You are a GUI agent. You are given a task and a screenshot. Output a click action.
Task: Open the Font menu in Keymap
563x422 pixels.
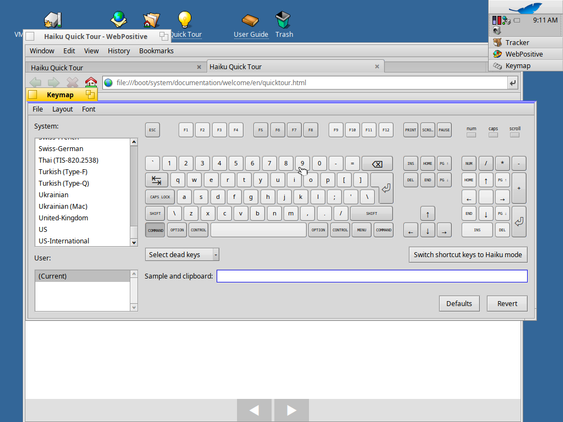click(x=88, y=109)
